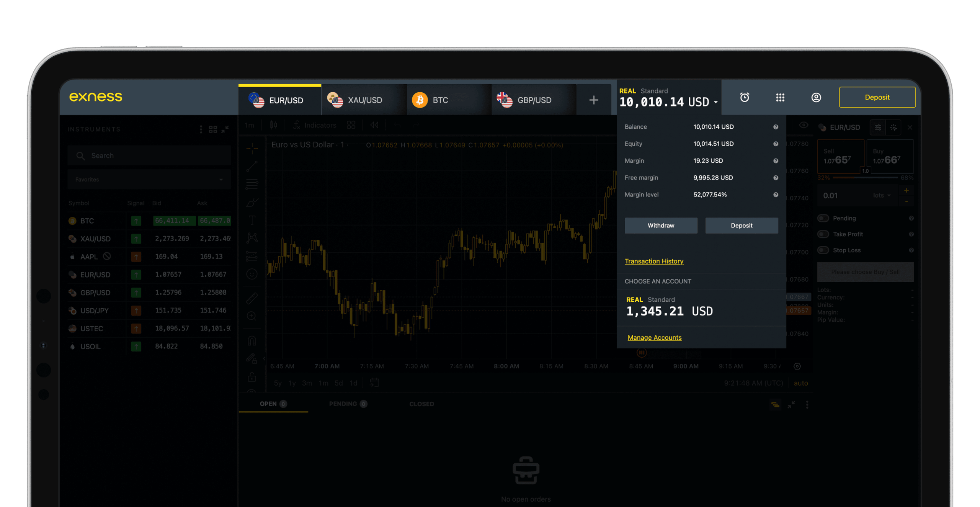Viewport: 980px width, 507px height.
Task: Click Balance help question mark icon
Action: pyautogui.click(x=775, y=127)
